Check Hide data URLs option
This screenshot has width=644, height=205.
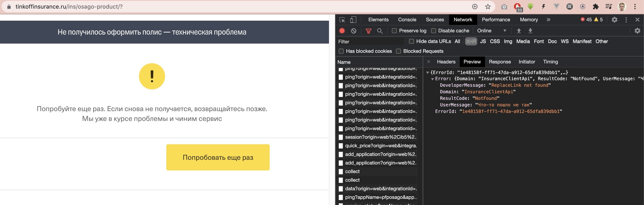[x=411, y=41]
